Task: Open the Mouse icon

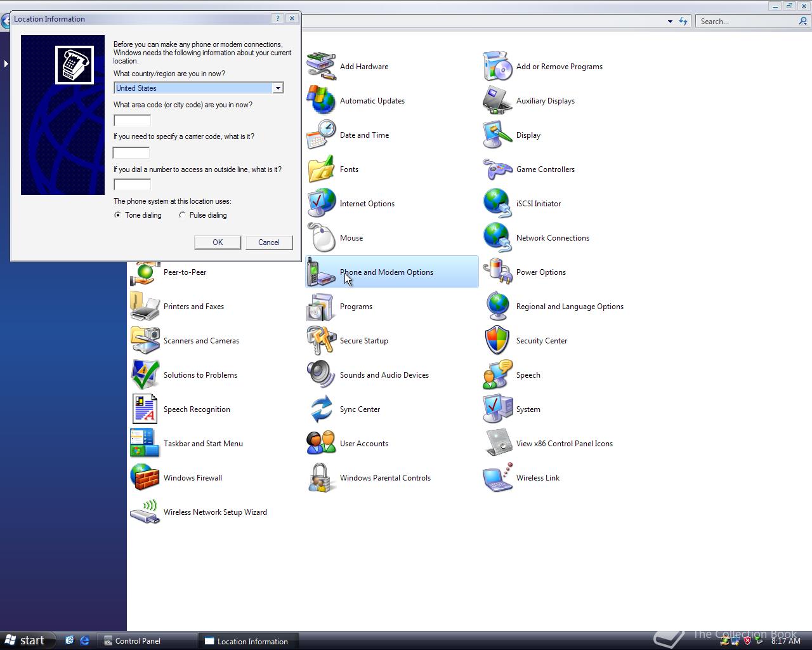Action: 321,237
